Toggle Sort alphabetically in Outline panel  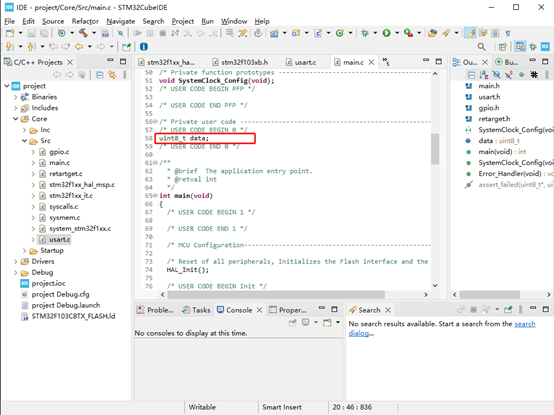coord(484,75)
